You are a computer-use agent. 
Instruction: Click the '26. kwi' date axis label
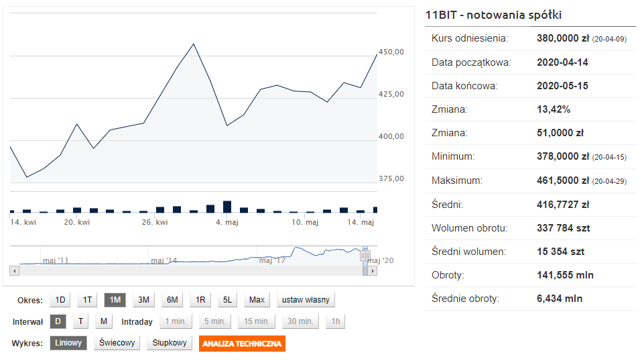[155, 222]
